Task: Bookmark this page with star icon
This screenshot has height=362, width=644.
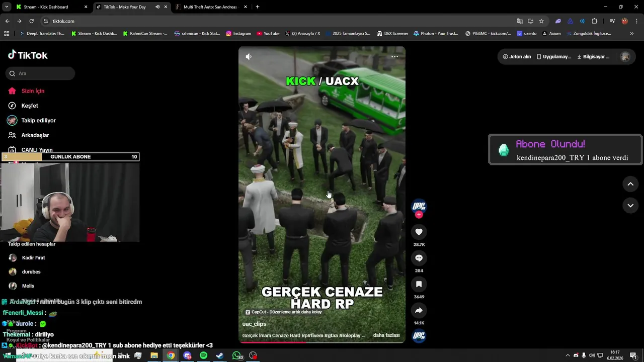Action: point(541,21)
